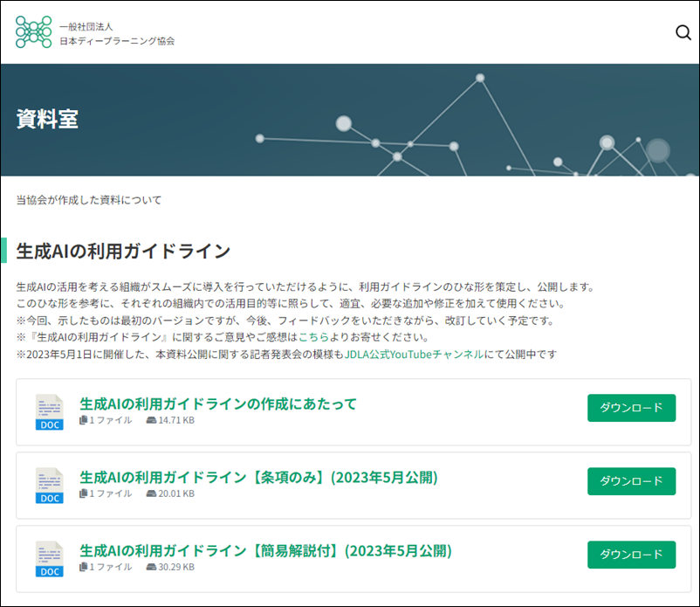Click file-count icon beside 14.71 KB entry

(x=83, y=420)
